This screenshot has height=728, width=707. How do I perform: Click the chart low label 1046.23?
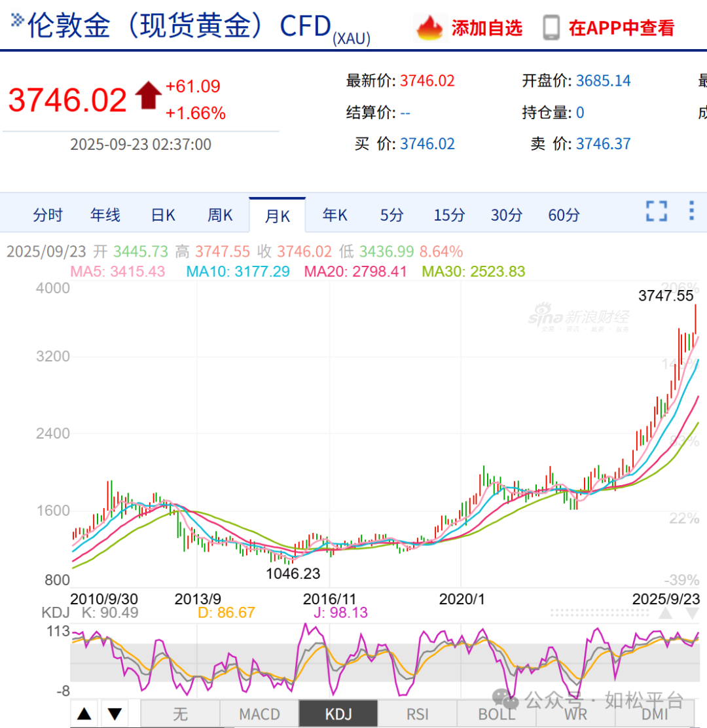coord(293,573)
